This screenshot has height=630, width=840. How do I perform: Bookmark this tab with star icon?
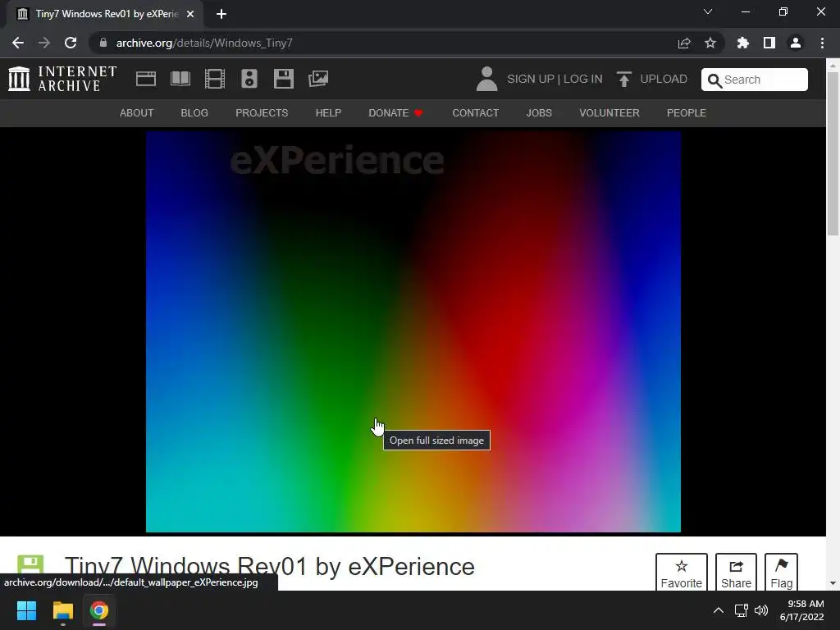click(x=710, y=43)
